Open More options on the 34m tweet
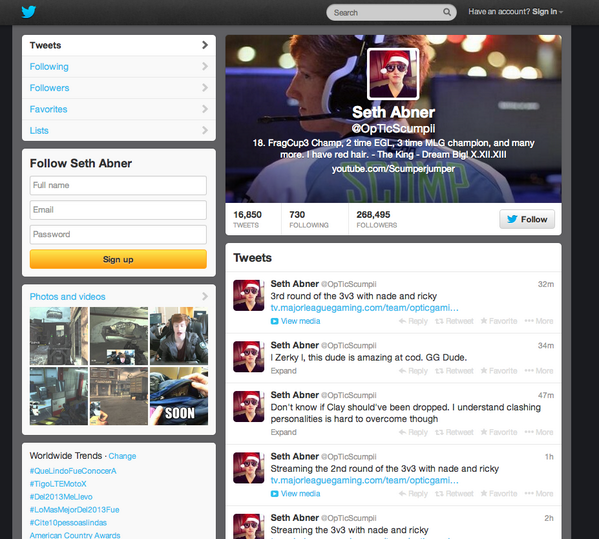 coord(539,371)
